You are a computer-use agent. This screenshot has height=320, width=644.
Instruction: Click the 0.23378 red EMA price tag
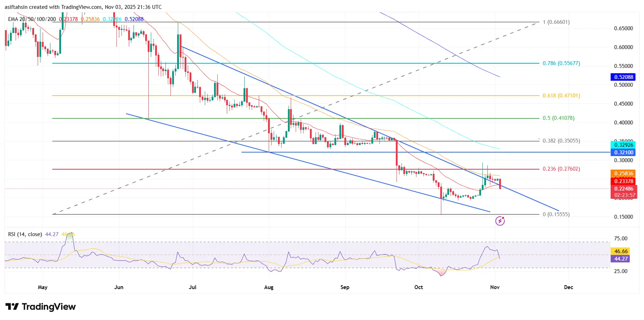click(x=623, y=181)
